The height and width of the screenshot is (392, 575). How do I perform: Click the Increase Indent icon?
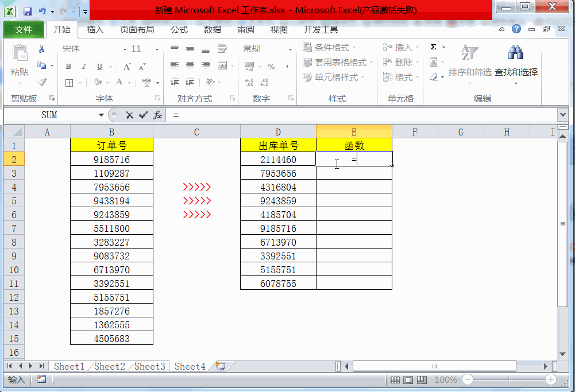point(190,81)
